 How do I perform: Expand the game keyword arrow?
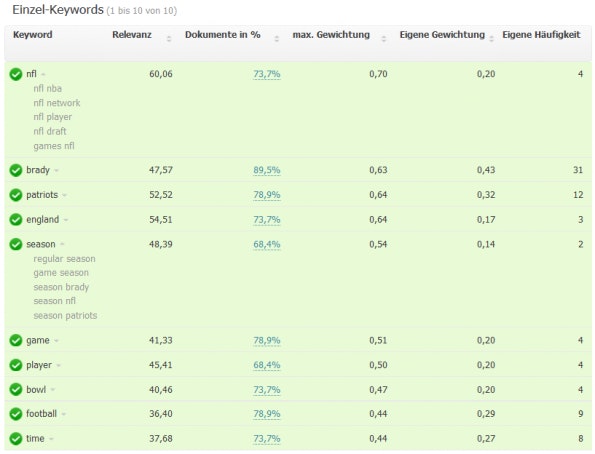coord(56,341)
